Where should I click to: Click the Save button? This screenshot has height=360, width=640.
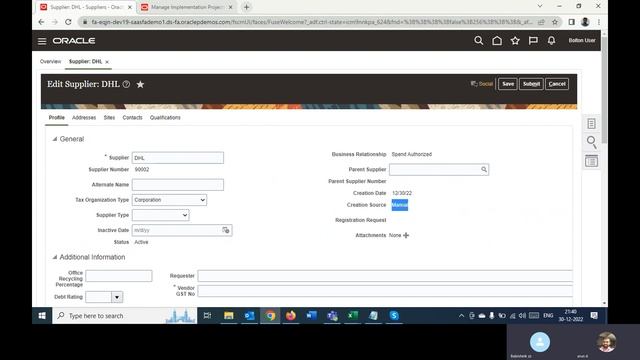(508, 84)
